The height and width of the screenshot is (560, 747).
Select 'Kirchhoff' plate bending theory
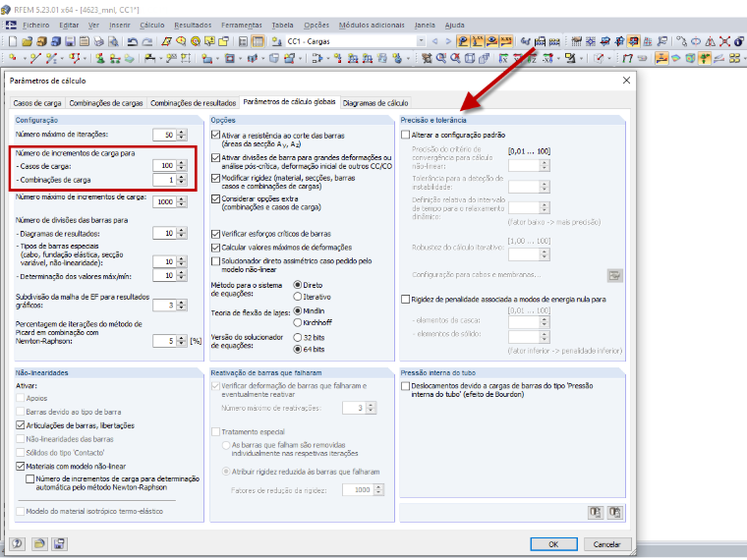(x=298, y=322)
